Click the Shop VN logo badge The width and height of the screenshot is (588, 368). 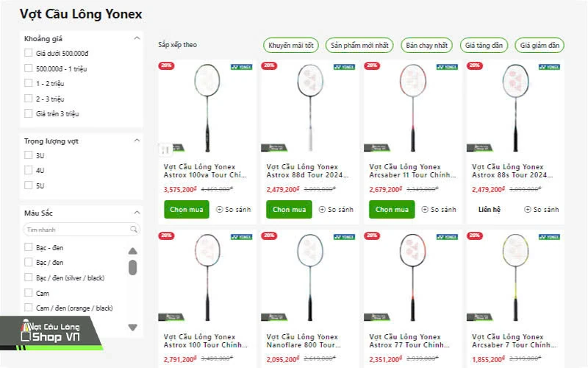click(x=51, y=332)
